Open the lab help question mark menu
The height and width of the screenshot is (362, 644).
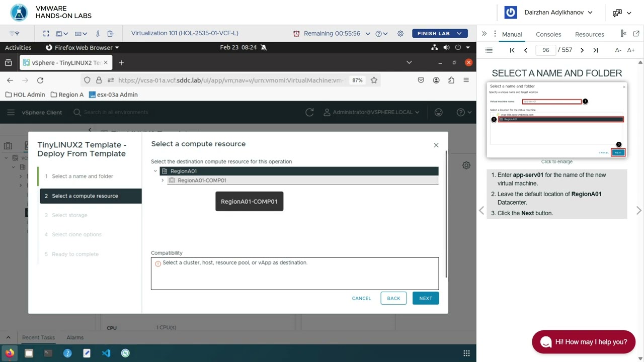coord(382,34)
